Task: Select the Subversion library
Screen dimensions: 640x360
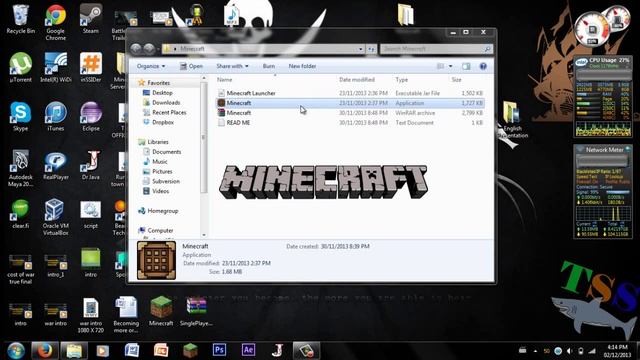Action: coord(161,181)
